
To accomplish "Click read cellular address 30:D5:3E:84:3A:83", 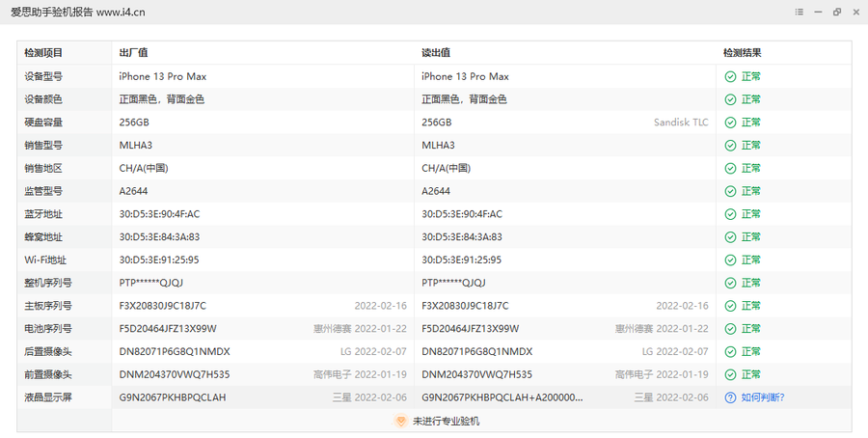I will point(462,237).
